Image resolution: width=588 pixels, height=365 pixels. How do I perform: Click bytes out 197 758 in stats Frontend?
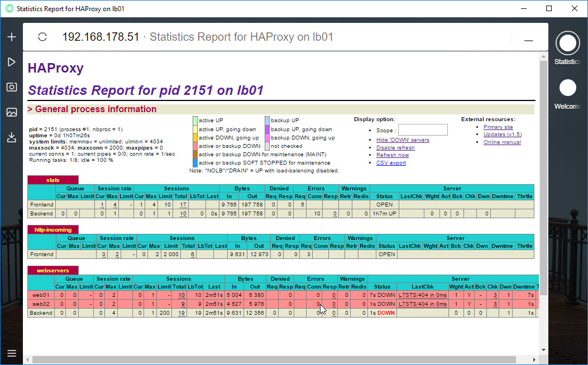252,205
